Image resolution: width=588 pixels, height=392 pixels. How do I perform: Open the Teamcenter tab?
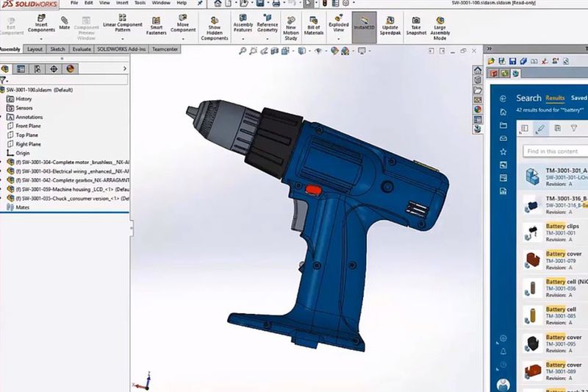pos(165,49)
